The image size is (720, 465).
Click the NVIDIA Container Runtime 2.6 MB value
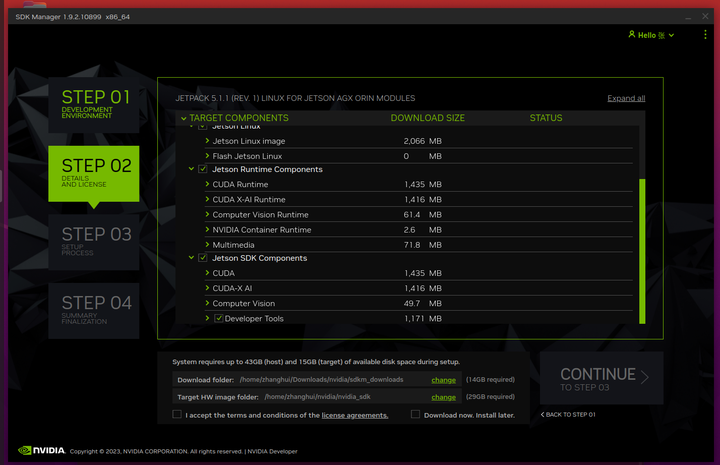pyautogui.click(x=422, y=230)
